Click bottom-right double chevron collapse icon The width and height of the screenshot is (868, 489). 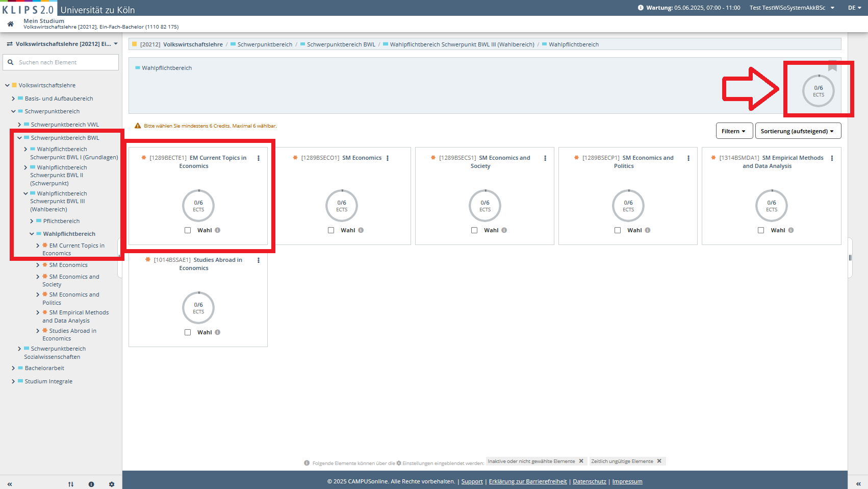tap(858, 483)
